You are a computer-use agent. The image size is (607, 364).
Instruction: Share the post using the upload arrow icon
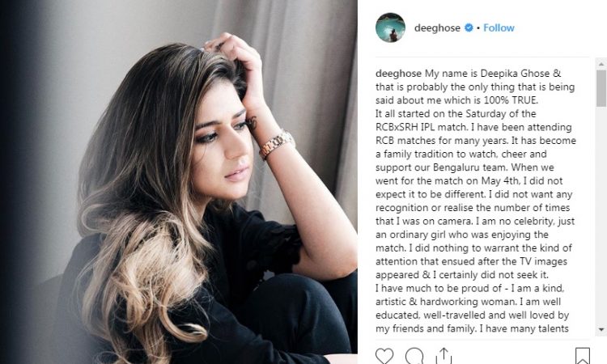pos(444,356)
